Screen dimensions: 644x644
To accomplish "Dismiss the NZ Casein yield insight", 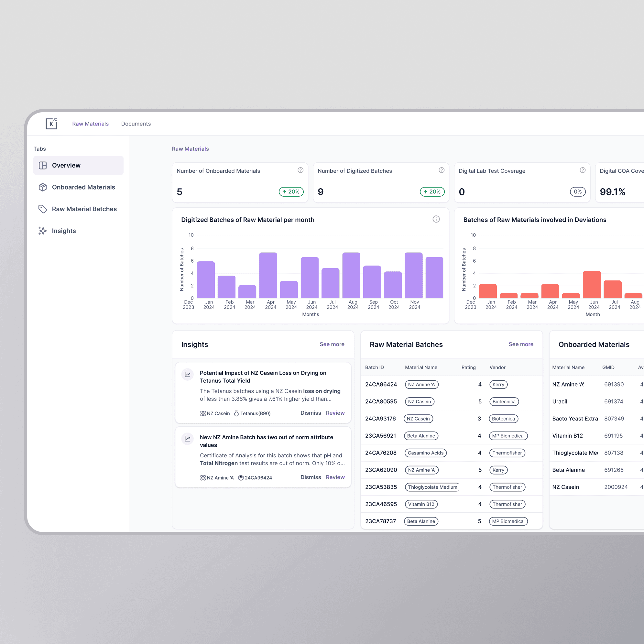I will click(x=311, y=413).
